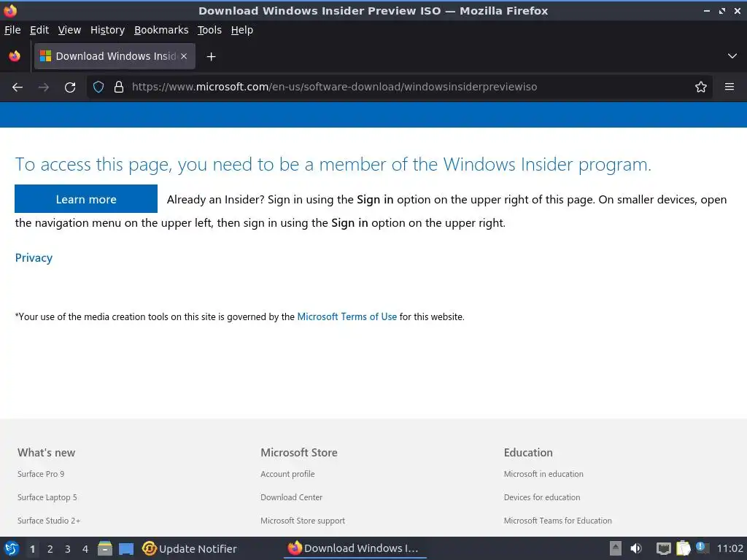Open the file manager taskbar icon
The image size is (747, 560).
coord(105,548)
